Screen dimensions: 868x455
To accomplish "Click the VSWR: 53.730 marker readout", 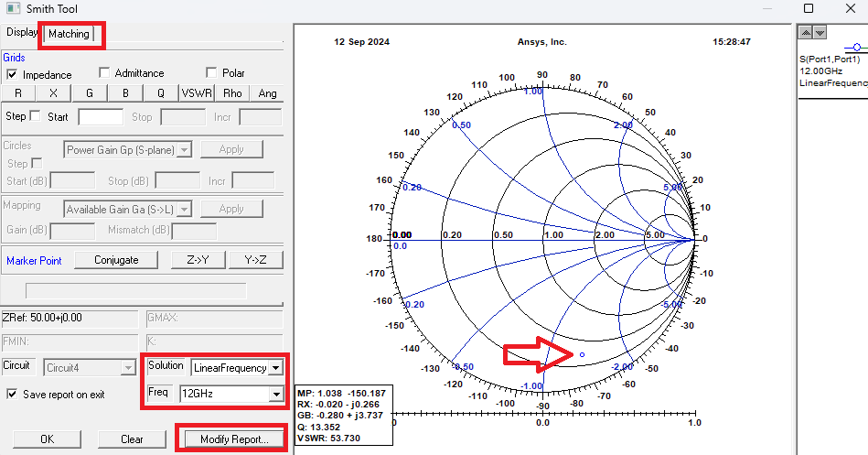I will click(x=329, y=438).
